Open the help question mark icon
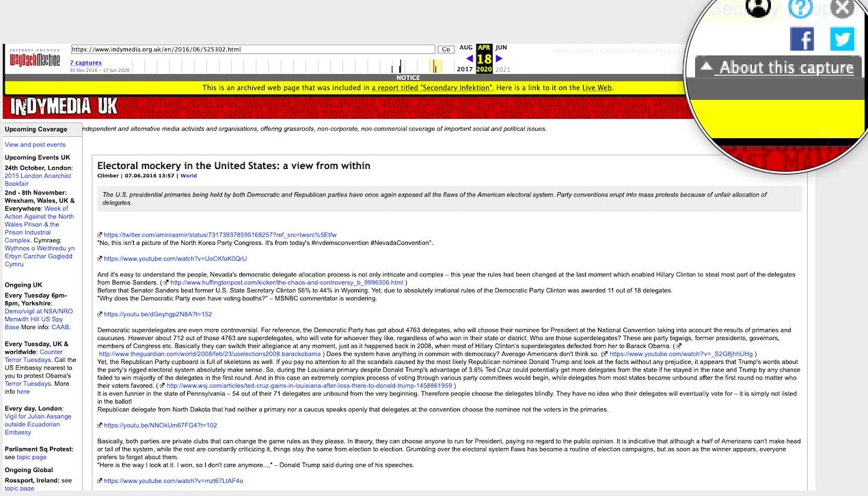 tap(800, 8)
